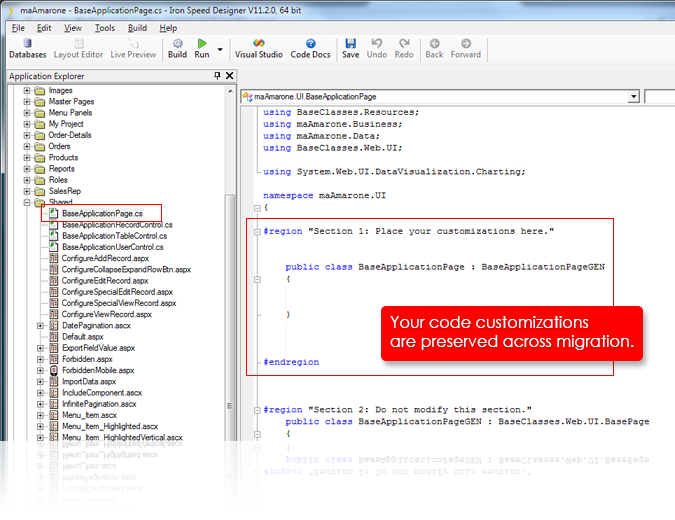Open the Build menu
Viewport: 675px width, 520px height.
(x=137, y=28)
